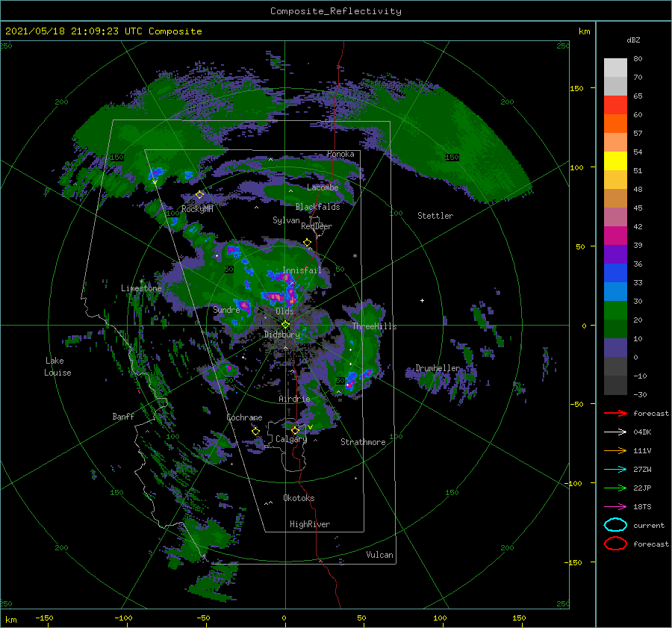Screen dimensions: 672x628
Task: Click the cyan current ellipse legend icon
Action: pos(615,525)
